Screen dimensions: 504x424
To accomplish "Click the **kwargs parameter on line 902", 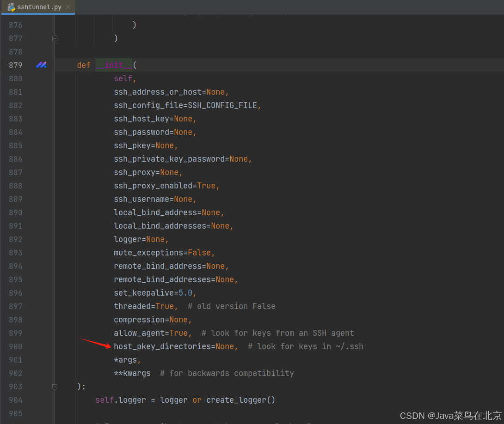I will pyautogui.click(x=132, y=374).
